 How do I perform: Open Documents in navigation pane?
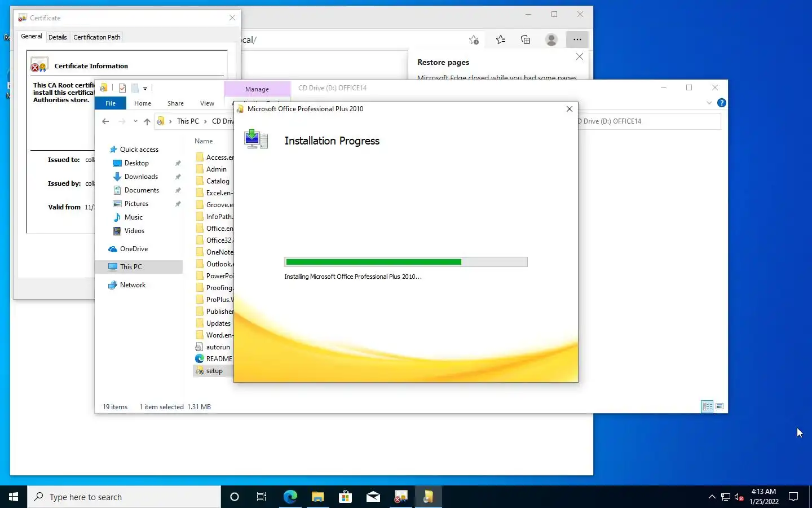coord(142,190)
